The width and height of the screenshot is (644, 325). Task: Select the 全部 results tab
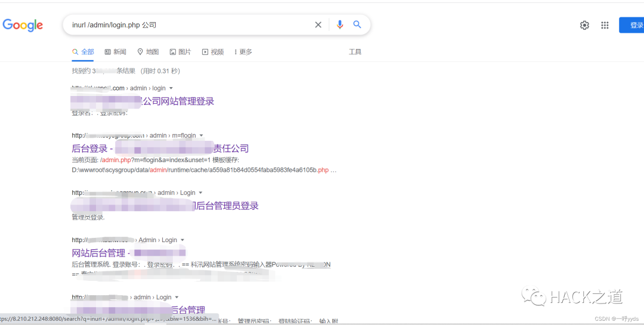point(83,52)
